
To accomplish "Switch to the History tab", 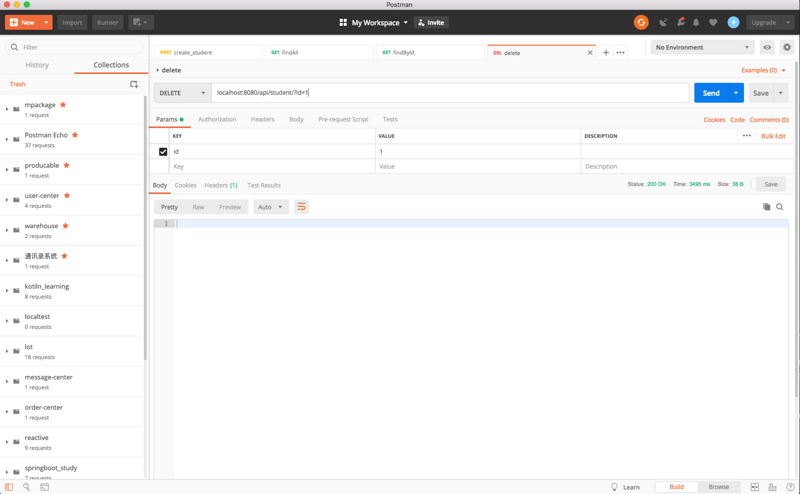I will click(x=37, y=65).
